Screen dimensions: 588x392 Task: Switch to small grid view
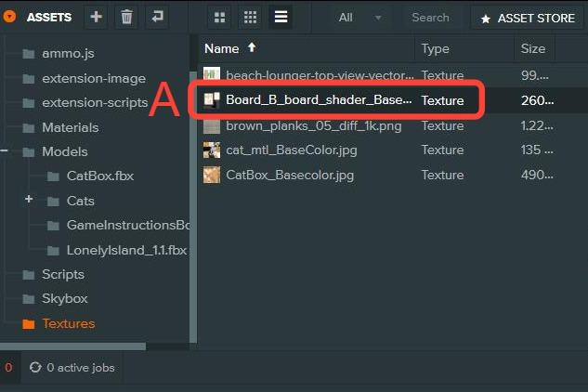[250, 17]
